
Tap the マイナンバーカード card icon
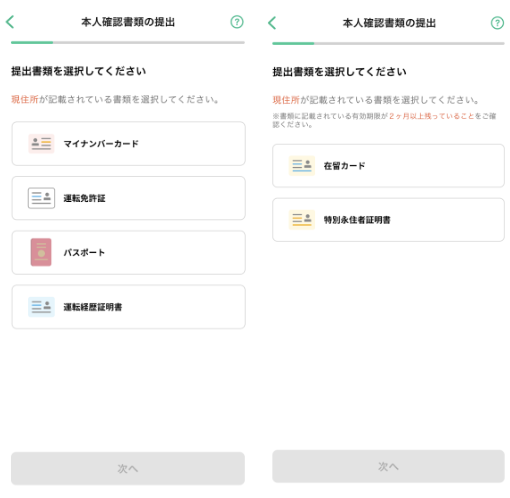click(x=41, y=144)
